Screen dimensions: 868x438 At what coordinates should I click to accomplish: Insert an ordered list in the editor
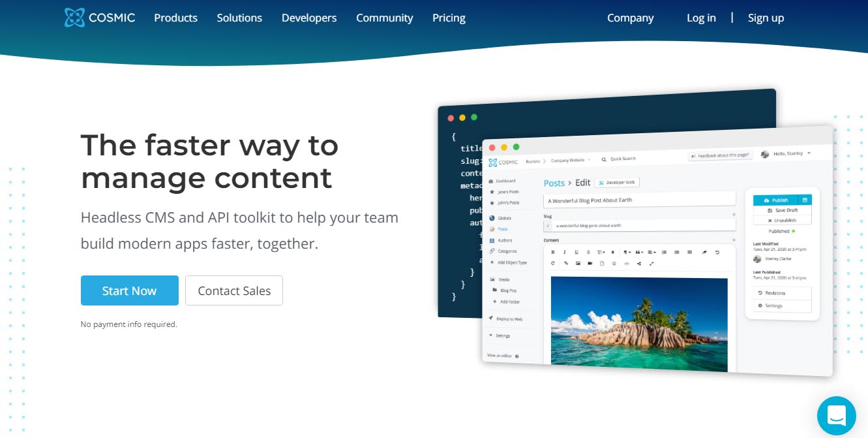pyautogui.click(x=664, y=252)
